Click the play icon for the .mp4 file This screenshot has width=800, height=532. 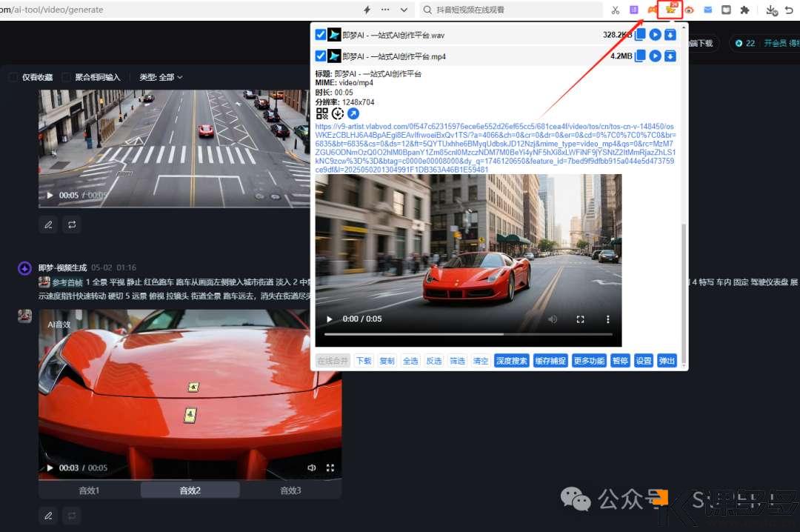655,56
